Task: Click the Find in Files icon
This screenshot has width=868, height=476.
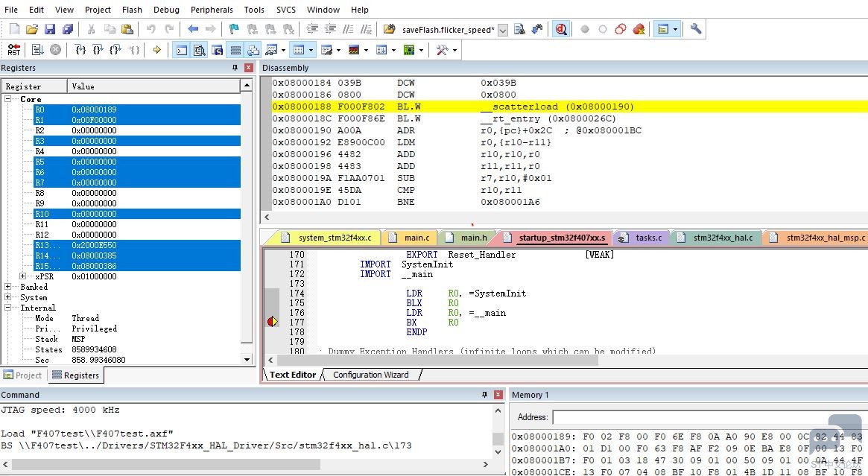Action: pyautogui.click(x=389, y=29)
